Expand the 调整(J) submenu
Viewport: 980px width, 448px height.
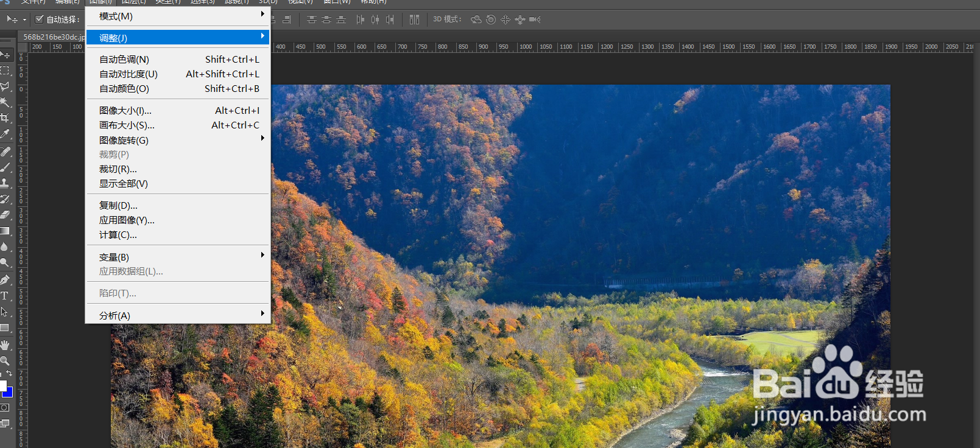pos(178,38)
